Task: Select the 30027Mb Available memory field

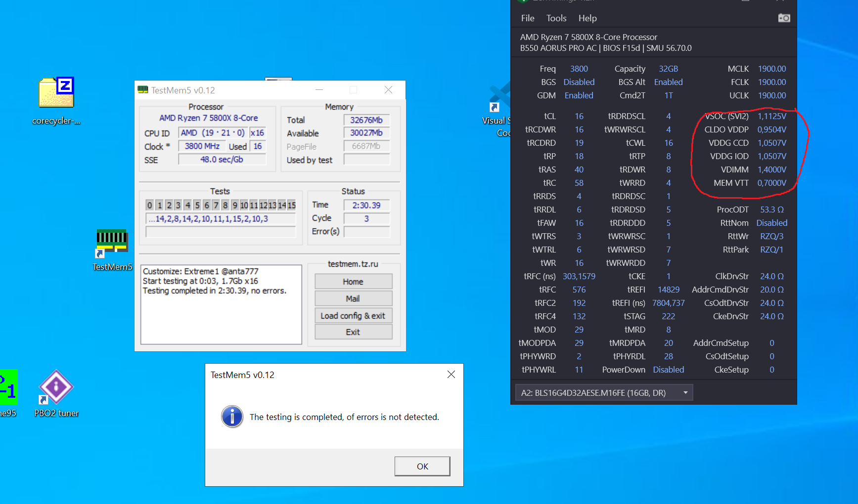Action: pos(366,133)
